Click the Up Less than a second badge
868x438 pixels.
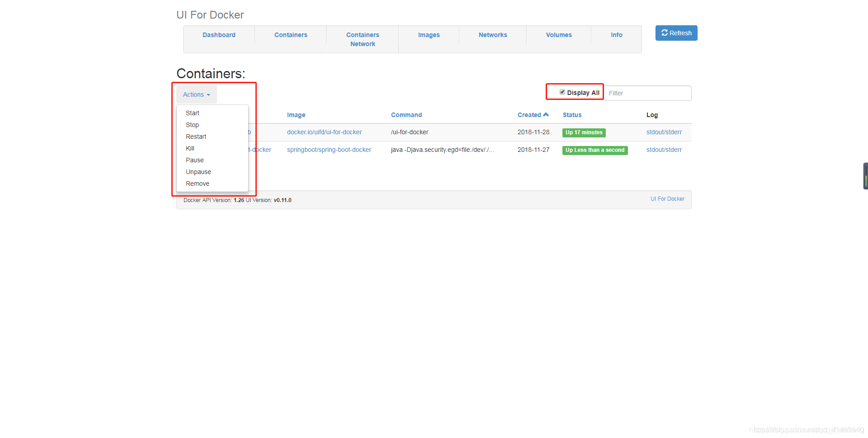click(595, 150)
